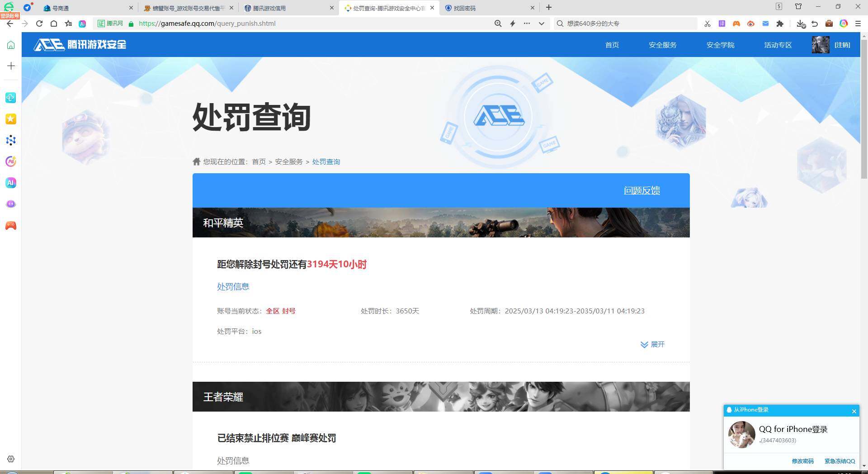868x474 pixels.
Task: Open the Weibo extension icon
Action: [x=751, y=24]
